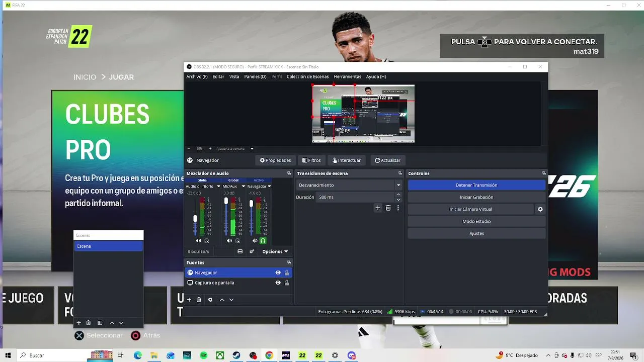Open virtual camera settings gear
This screenshot has height=362, width=644.
click(x=540, y=209)
